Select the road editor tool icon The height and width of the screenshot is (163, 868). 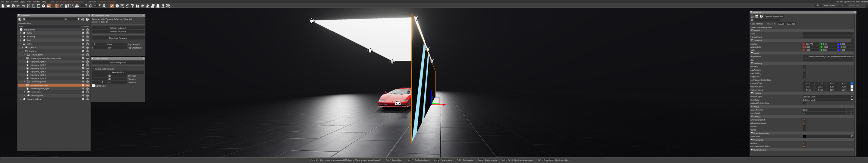pyautogui.click(x=158, y=6)
